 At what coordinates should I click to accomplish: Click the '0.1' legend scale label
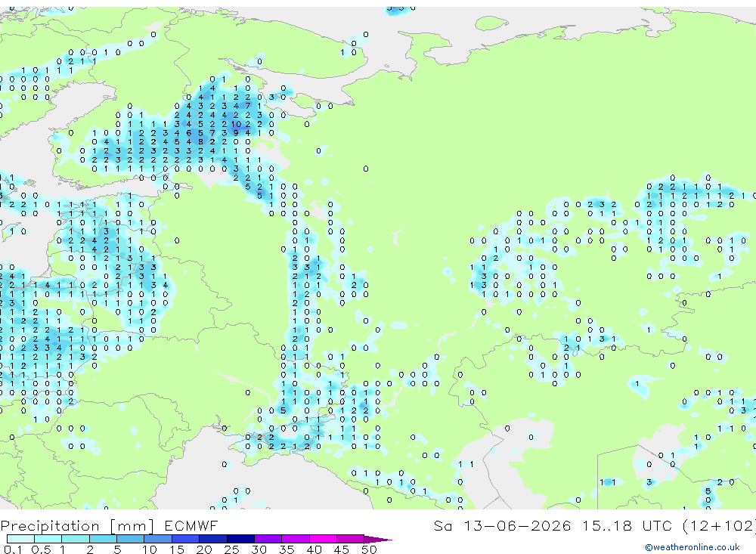click(13, 549)
